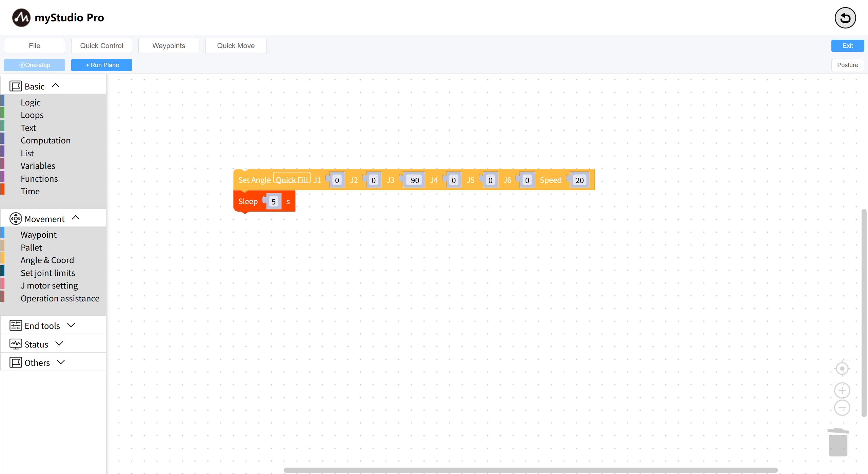The height and width of the screenshot is (474, 868).
Task: Open the Angle & Coord block category
Action: [x=47, y=260]
